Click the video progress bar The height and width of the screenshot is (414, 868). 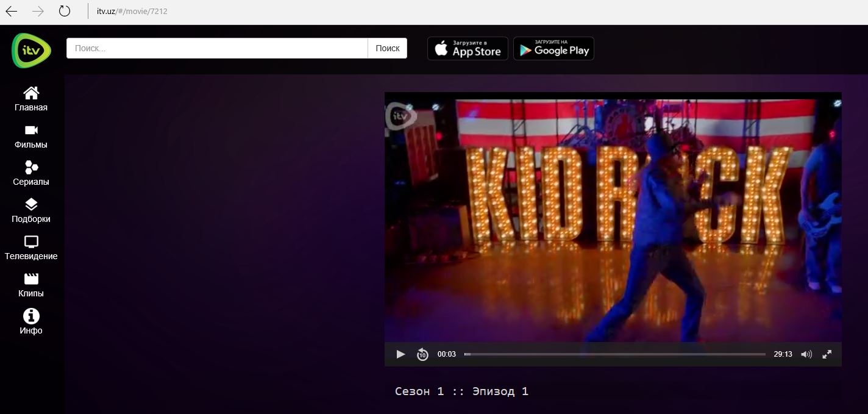pos(614,354)
